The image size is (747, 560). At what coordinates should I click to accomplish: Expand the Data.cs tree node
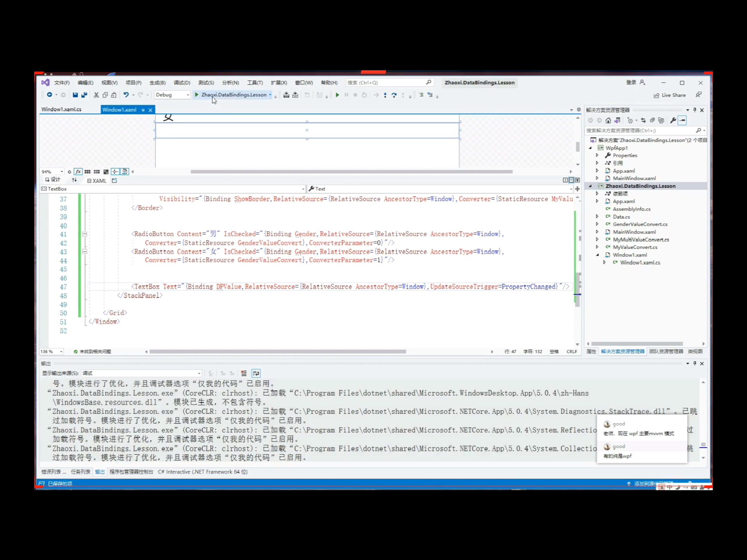point(597,216)
